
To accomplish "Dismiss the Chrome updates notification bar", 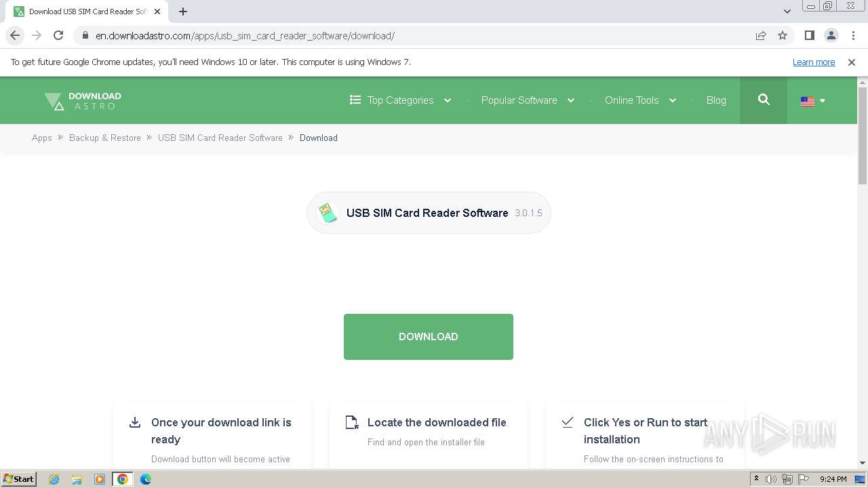I will tap(852, 62).
